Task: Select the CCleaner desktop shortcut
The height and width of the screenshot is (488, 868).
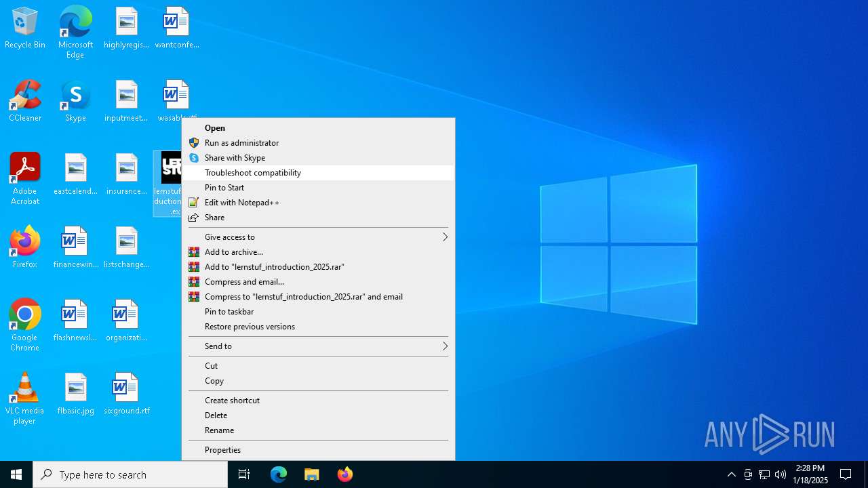Action: [x=25, y=102]
